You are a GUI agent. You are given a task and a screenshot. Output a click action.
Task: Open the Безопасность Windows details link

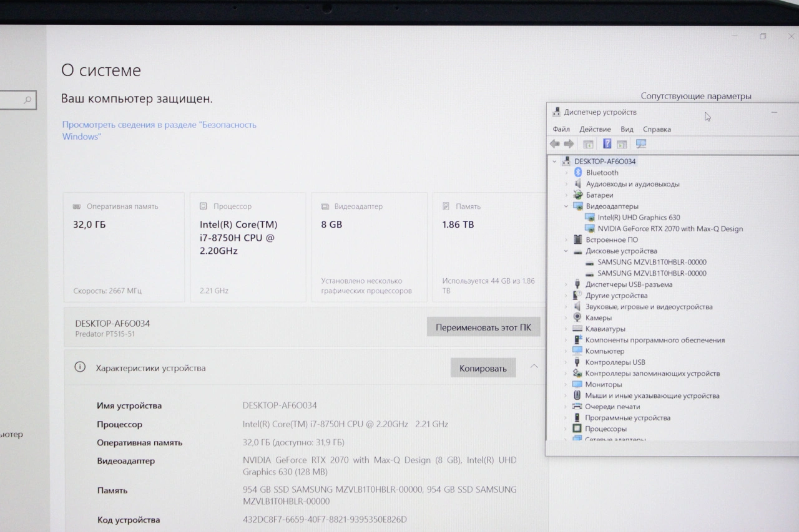[x=159, y=130]
